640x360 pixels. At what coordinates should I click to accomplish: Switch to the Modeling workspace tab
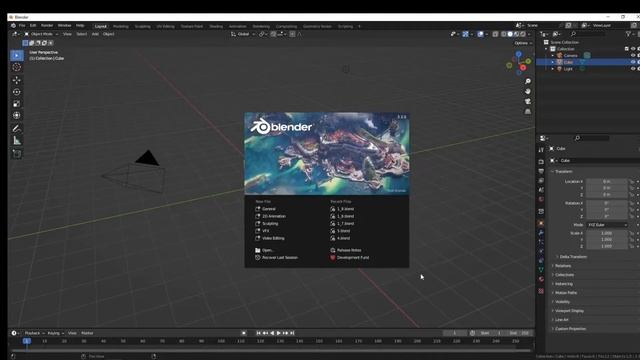pos(120,26)
